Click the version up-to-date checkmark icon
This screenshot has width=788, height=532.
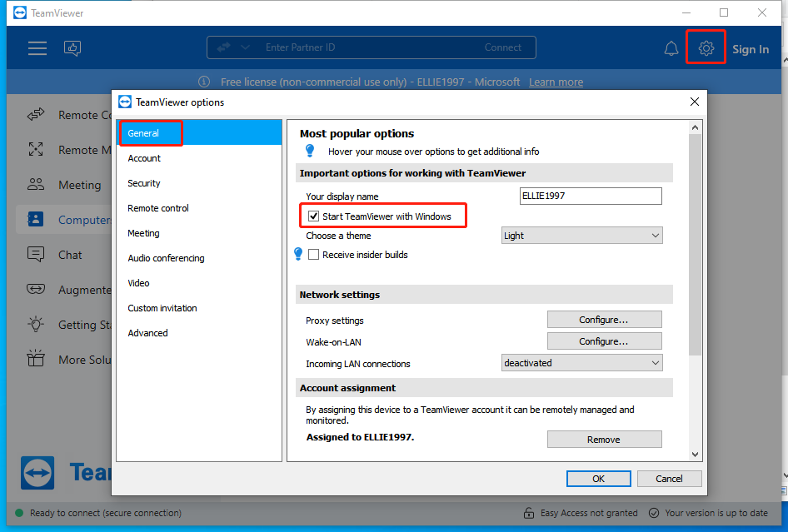(x=654, y=513)
